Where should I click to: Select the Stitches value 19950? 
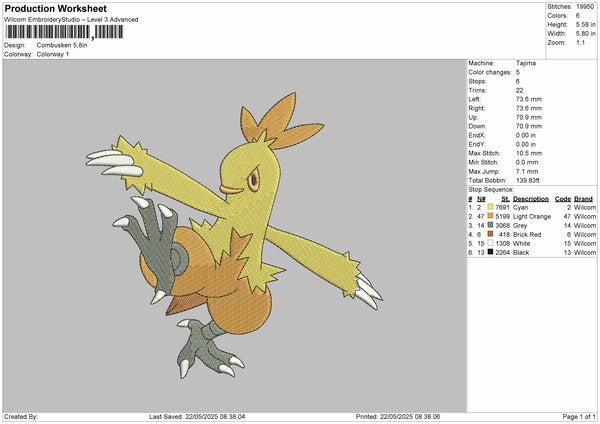[x=585, y=7]
